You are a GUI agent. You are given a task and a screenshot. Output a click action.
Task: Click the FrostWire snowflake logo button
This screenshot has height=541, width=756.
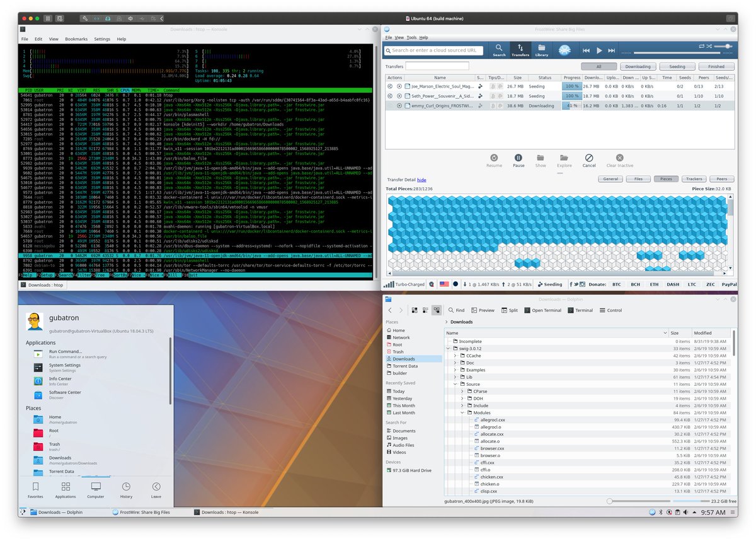565,50
